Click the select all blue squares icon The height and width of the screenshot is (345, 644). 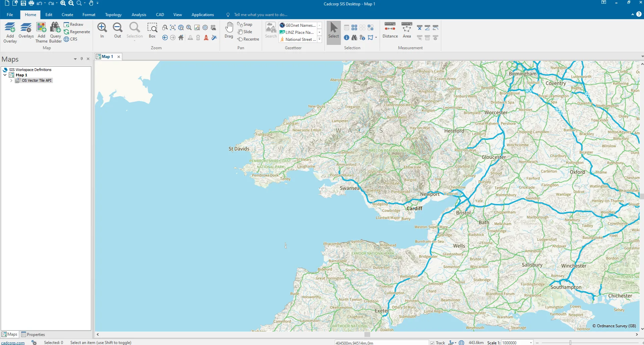click(354, 27)
